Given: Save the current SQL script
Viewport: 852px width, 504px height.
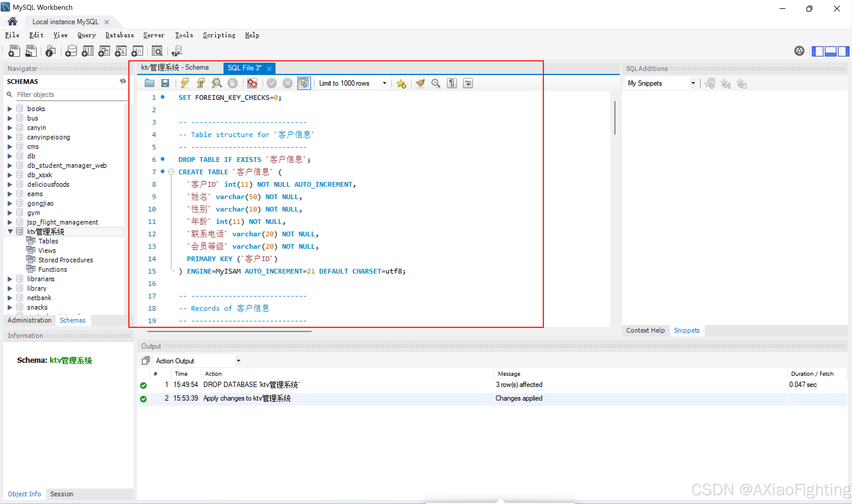Looking at the screenshot, I should pyautogui.click(x=166, y=83).
